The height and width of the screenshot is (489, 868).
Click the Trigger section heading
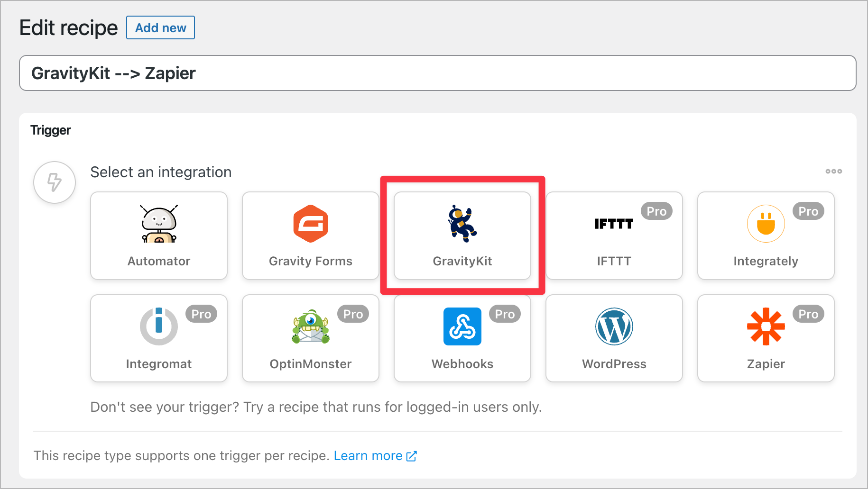pyautogui.click(x=50, y=130)
